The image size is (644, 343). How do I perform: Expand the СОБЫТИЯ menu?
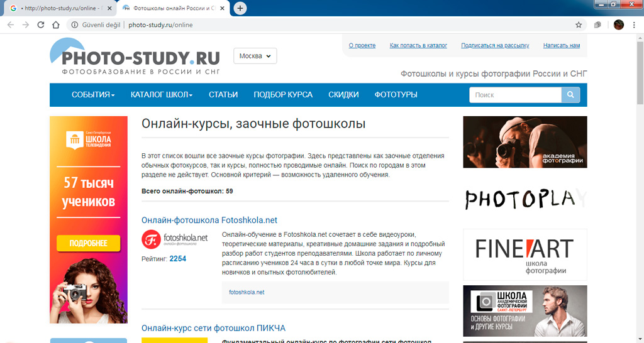tap(93, 95)
